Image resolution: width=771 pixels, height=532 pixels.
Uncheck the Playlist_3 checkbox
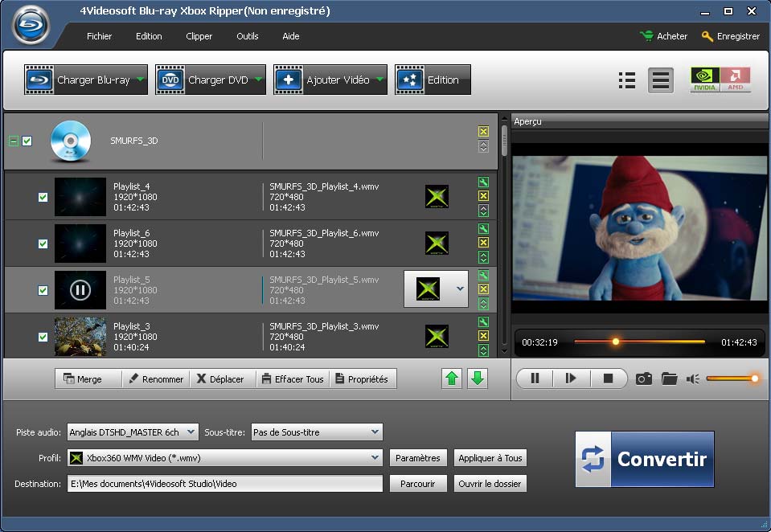[x=43, y=337]
